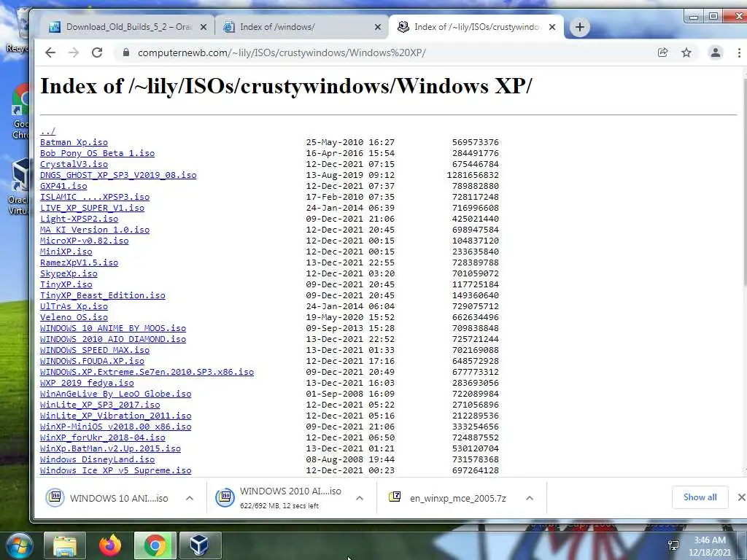This screenshot has height=560, width=747.
Task: Open the Windows Start orb
Action: [x=18, y=545]
